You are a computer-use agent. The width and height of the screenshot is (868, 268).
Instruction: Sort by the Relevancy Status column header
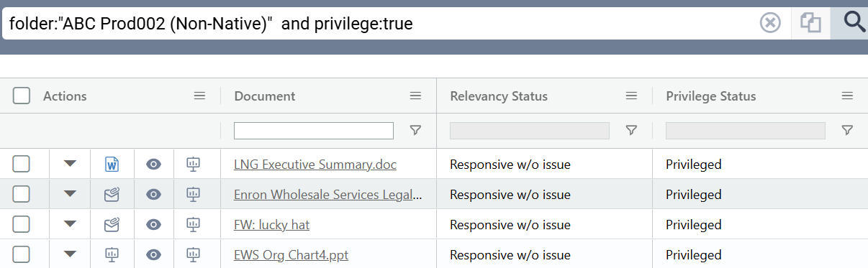(499, 96)
